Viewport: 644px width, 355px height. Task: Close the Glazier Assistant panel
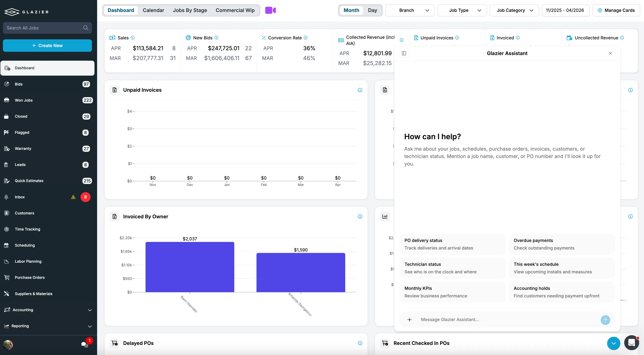610,53
